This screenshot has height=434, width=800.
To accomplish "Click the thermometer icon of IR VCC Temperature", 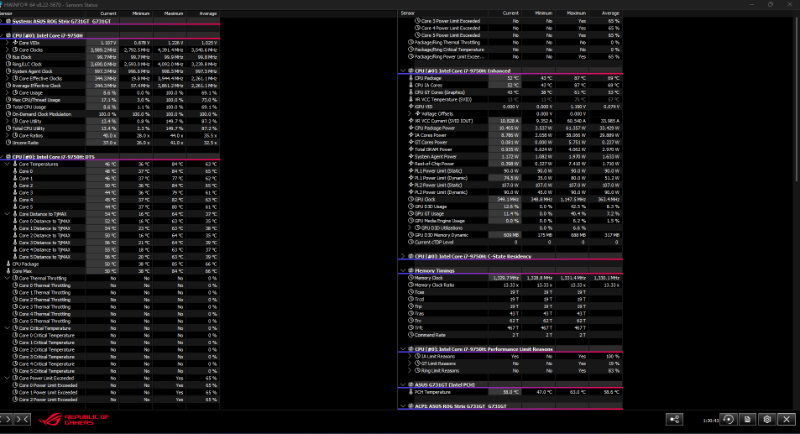I will coord(411,99).
